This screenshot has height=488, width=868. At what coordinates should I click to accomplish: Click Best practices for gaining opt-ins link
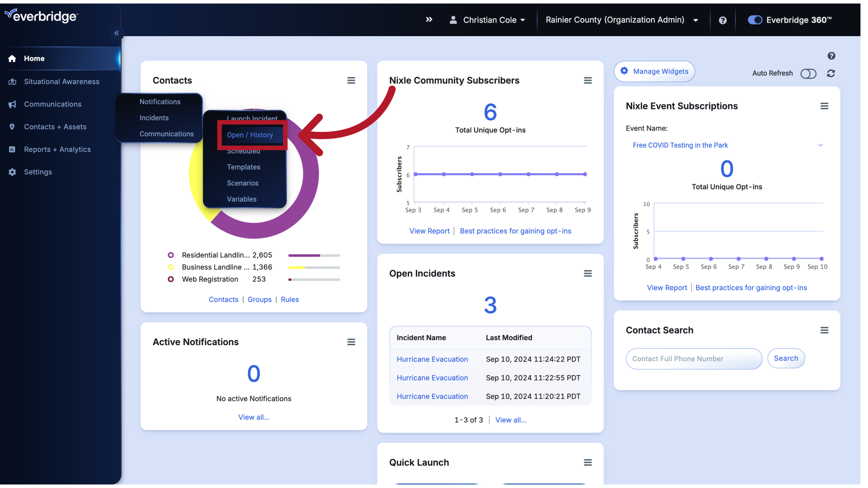point(515,231)
